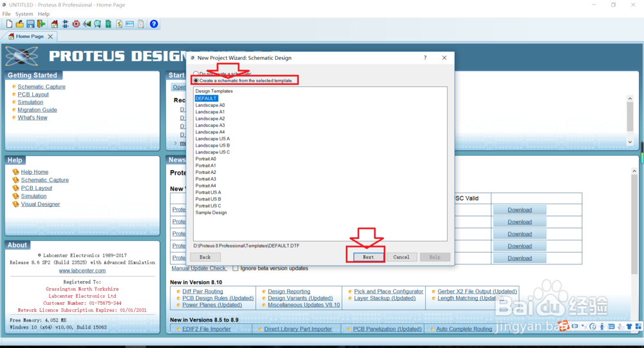Select the Portrait US C template
This screenshot has width=644, height=348.
pos(208,206)
